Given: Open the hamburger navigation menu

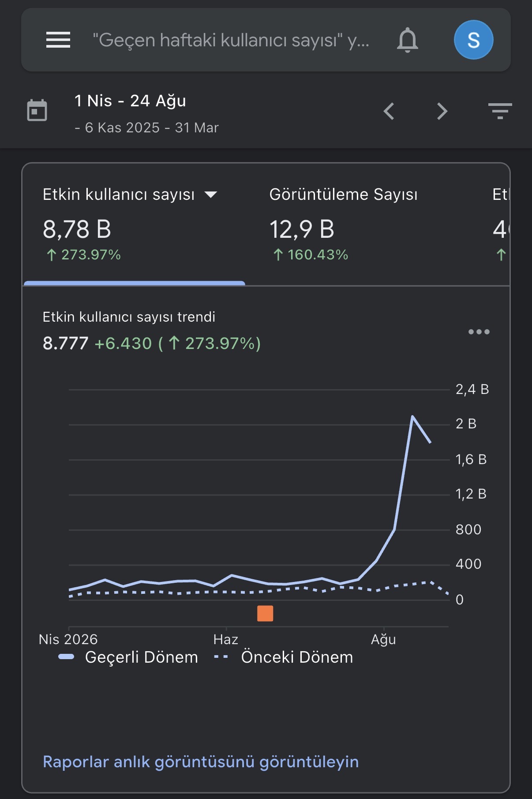Looking at the screenshot, I should (58, 40).
